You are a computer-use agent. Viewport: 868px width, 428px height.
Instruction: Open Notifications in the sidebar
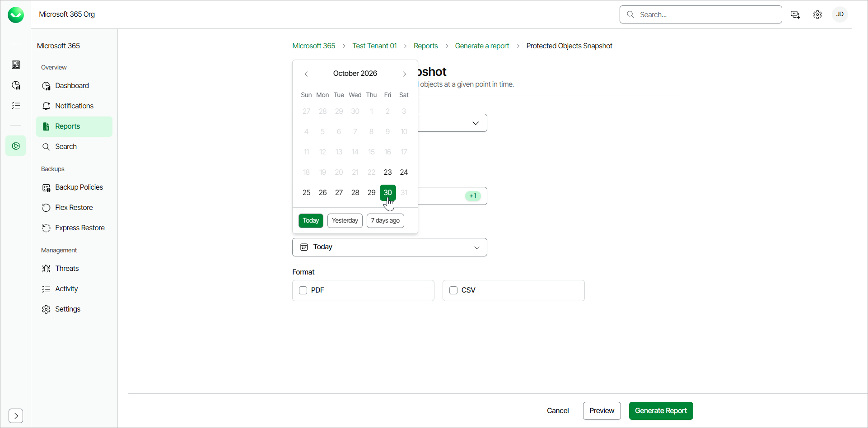74,106
